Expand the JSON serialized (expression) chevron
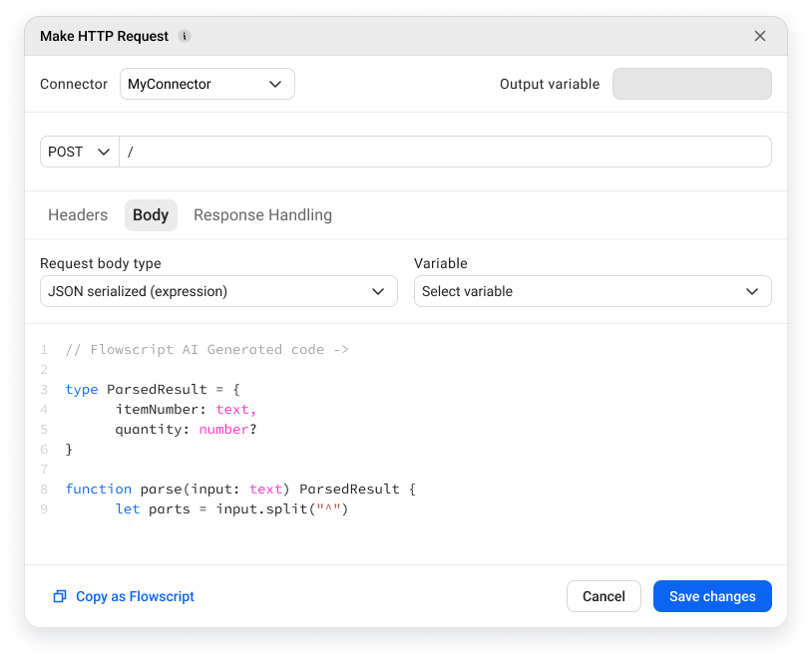The width and height of the screenshot is (812, 660). point(378,291)
